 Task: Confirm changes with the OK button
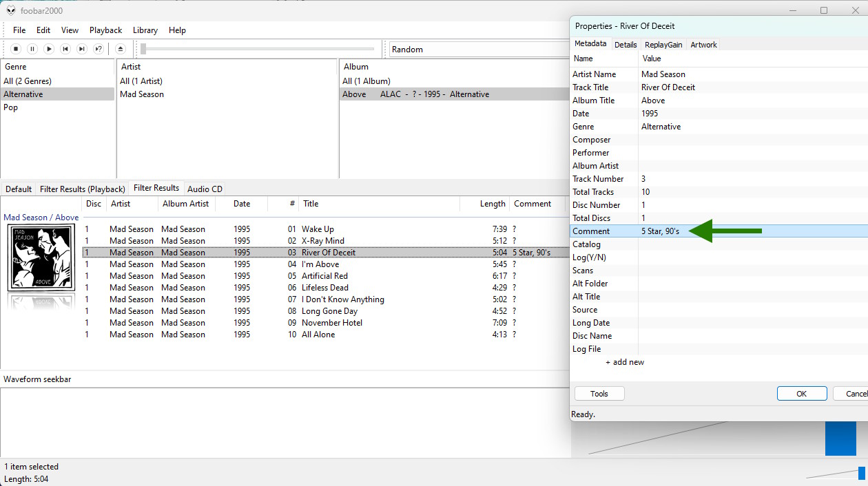[801, 394]
